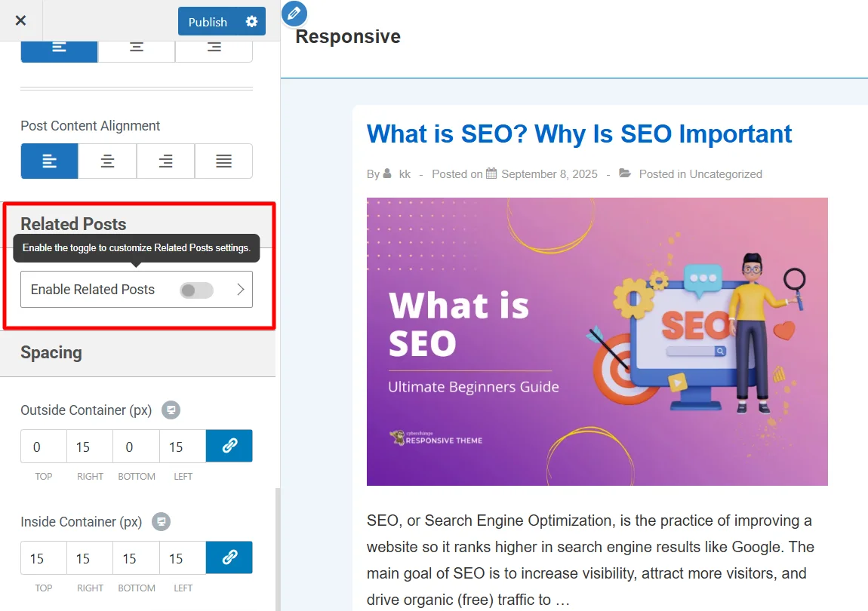The height and width of the screenshot is (611, 868).
Task: Click the September 8, 2025 date
Action: click(549, 173)
